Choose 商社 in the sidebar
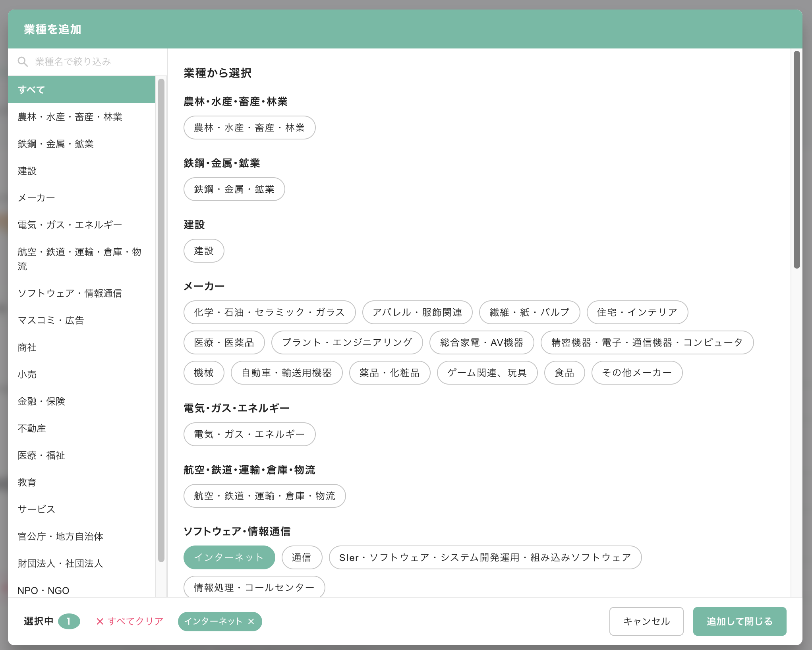Screen dimensions: 812x650 tap(81, 347)
